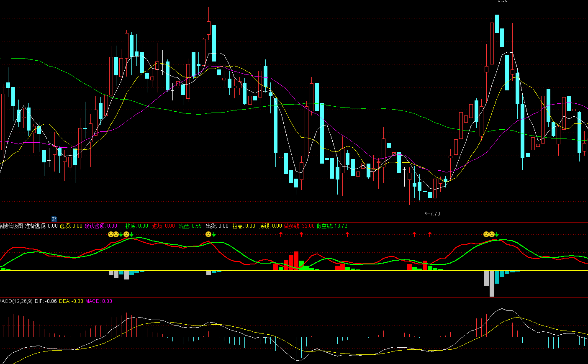Click the magenta 确认逃顶: 0.00 label
The width and height of the screenshot is (588, 364).
click(101, 226)
